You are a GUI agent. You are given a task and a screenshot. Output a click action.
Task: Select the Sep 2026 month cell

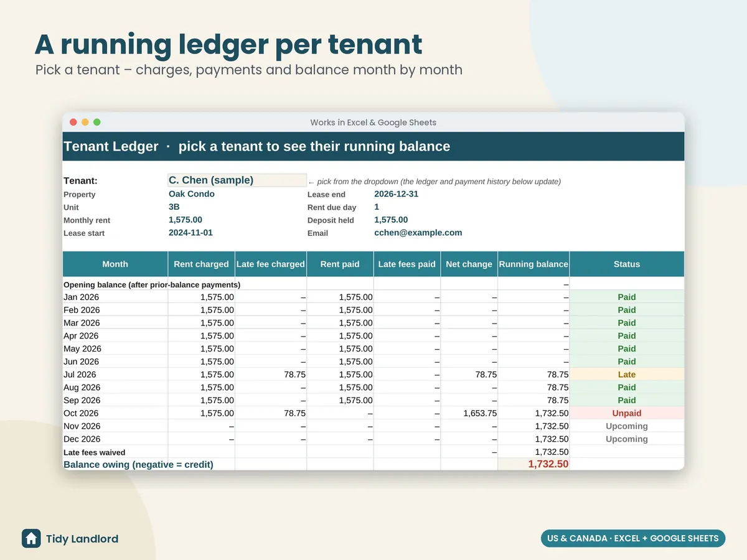(115, 401)
